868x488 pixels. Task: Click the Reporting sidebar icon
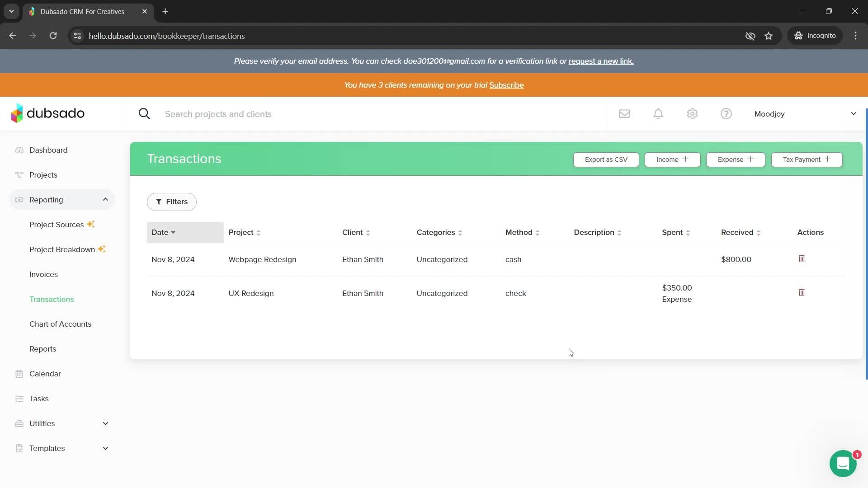19,200
